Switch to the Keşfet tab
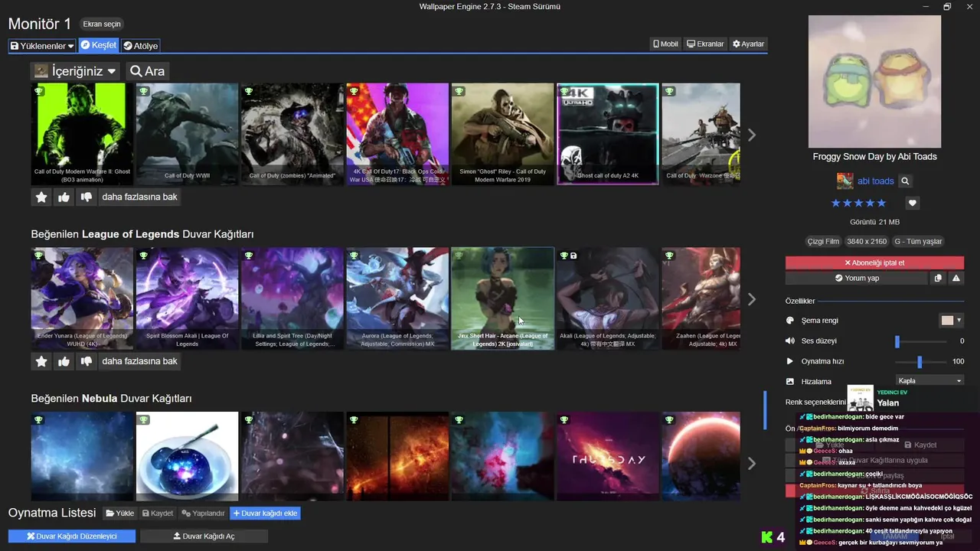The width and height of the screenshot is (980, 551). [98, 46]
